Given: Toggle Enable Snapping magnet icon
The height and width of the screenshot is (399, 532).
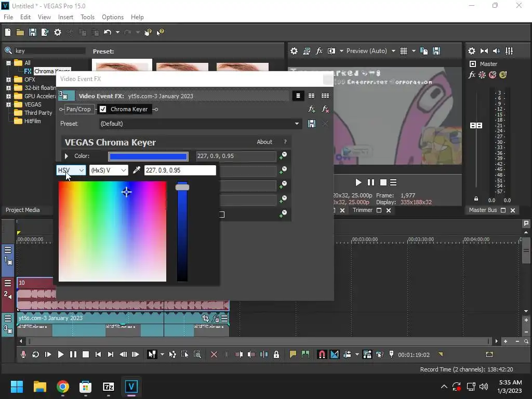Looking at the screenshot, I should (x=322, y=354).
